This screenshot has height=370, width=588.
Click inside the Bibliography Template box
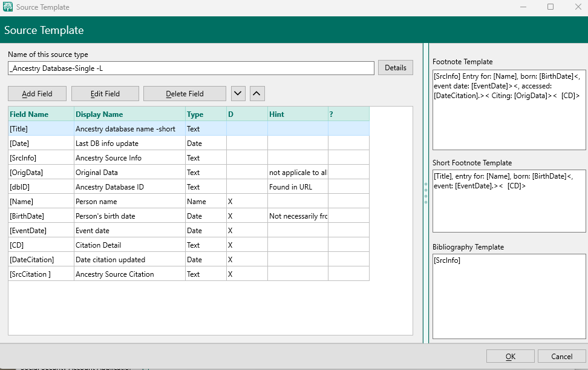point(509,297)
